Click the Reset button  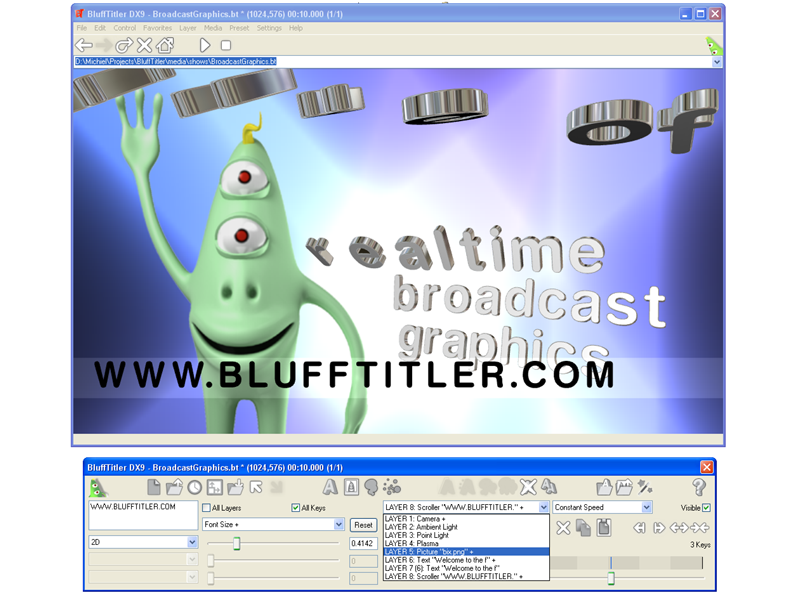[x=363, y=524]
